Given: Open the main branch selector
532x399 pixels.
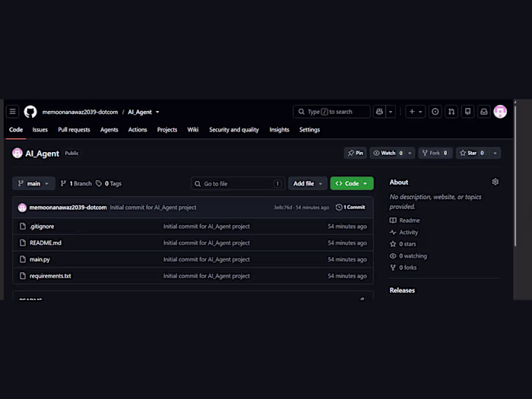Looking at the screenshot, I should tap(33, 184).
